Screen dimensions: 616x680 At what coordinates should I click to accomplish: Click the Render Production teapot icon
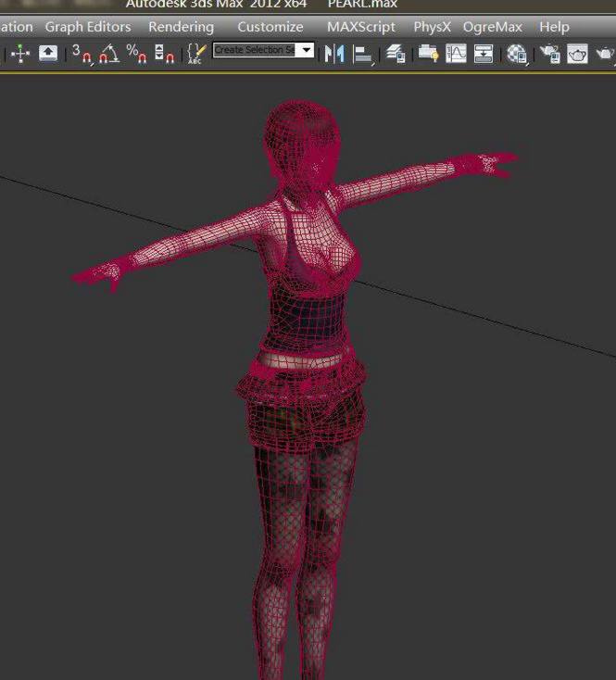tap(605, 54)
